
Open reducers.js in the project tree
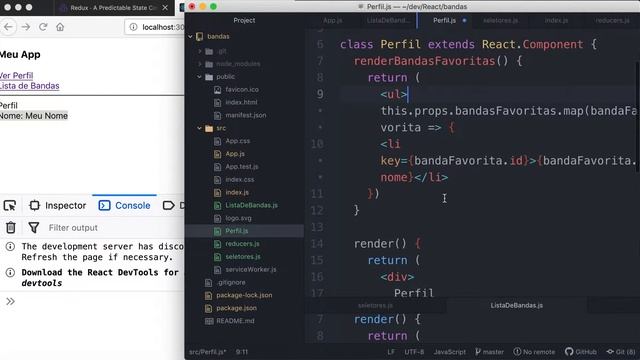tap(242, 244)
